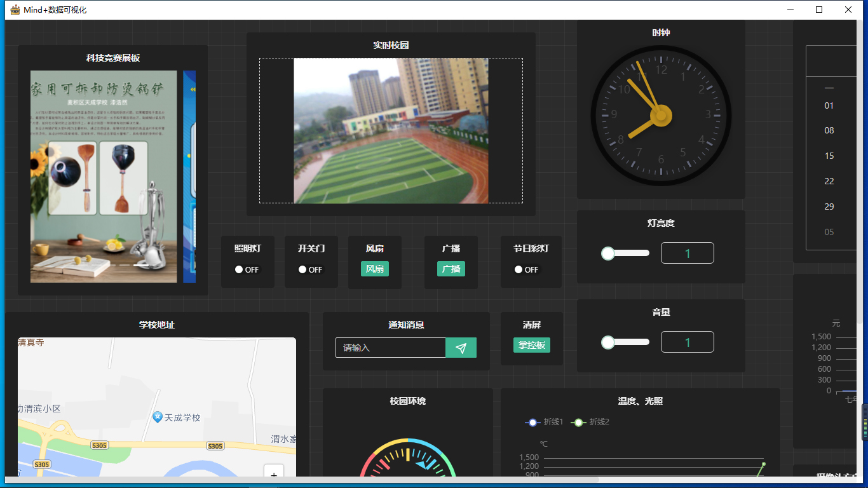
Task: Select calendar date 22
Action: click(x=829, y=181)
